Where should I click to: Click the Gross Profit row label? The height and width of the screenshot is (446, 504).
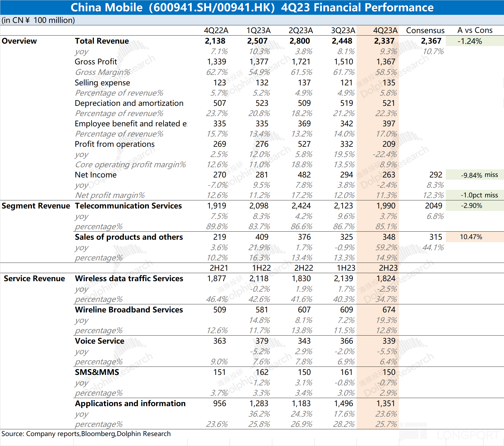point(96,62)
